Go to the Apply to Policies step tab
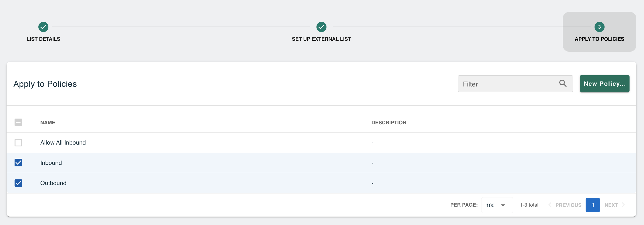Viewport: 644px width, 225px height. [x=599, y=32]
